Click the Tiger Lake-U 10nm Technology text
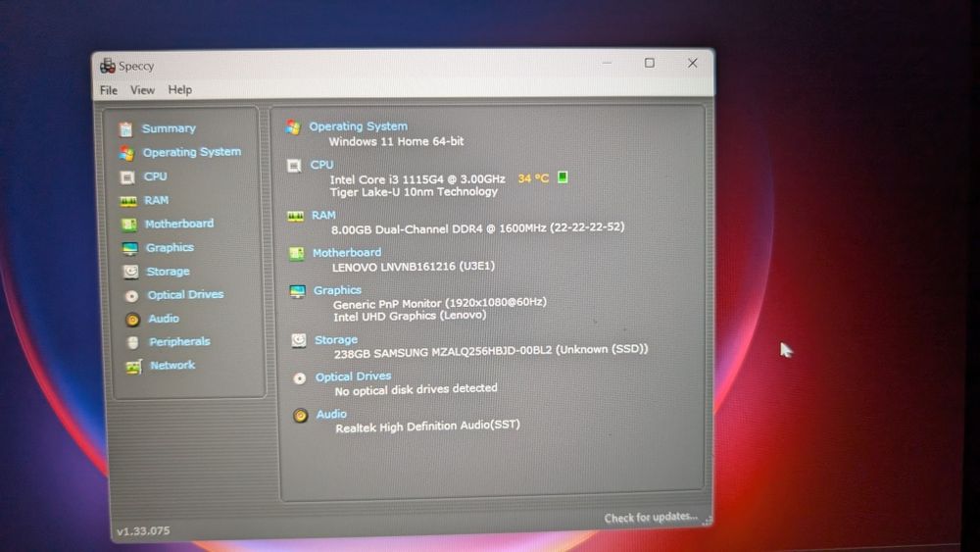 (x=414, y=192)
